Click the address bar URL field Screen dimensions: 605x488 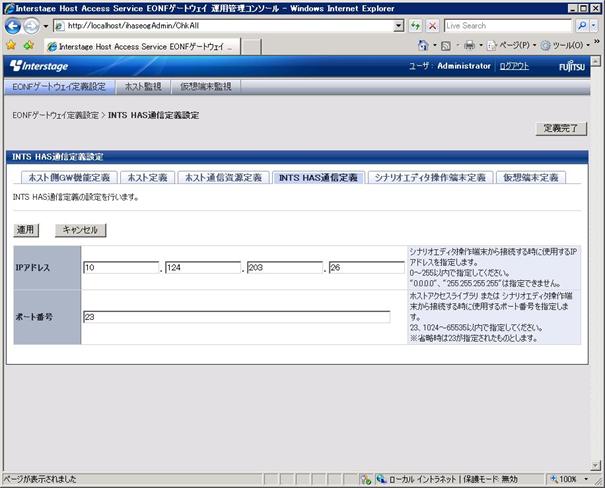(228, 26)
